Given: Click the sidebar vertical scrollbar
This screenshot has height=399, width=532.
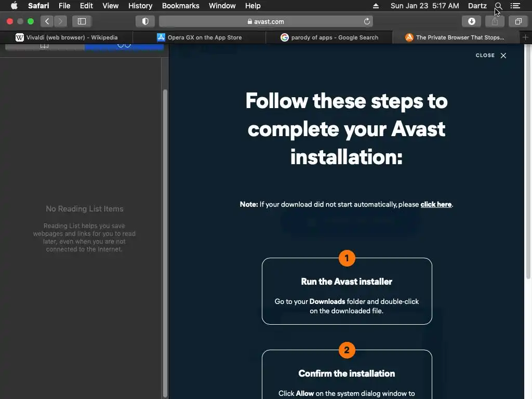Looking at the screenshot, I should (x=165, y=243).
